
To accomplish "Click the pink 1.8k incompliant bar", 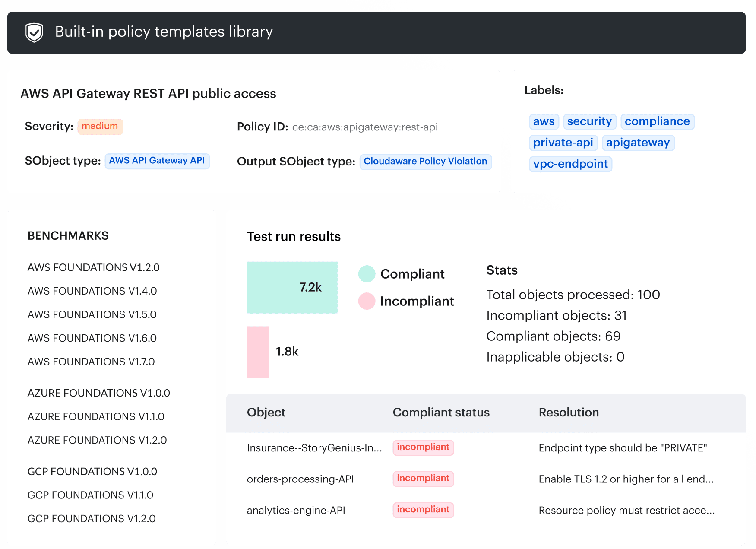I will (258, 352).
